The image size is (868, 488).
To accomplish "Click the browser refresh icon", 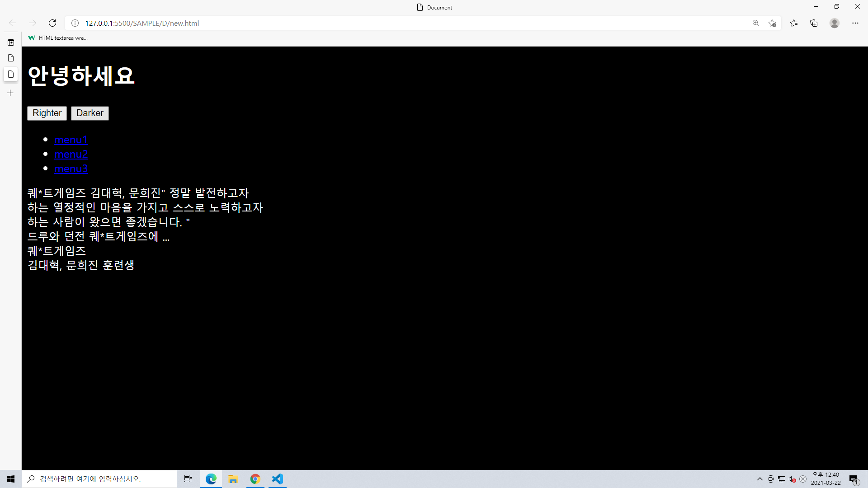I will click(52, 23).
